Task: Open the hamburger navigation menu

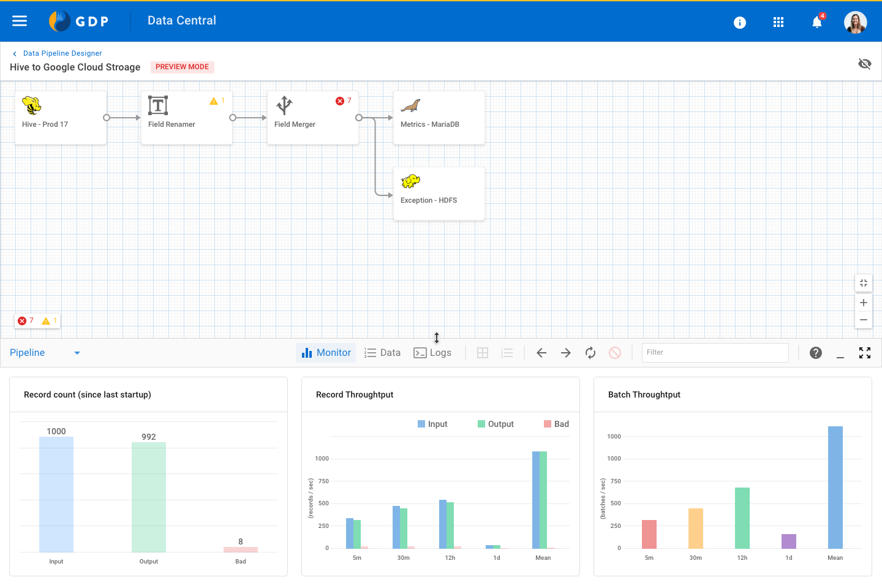Action: coord(20,21)
